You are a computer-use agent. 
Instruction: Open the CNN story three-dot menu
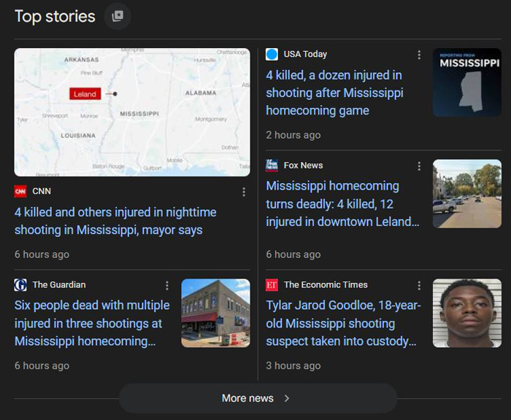click(244, 192)
